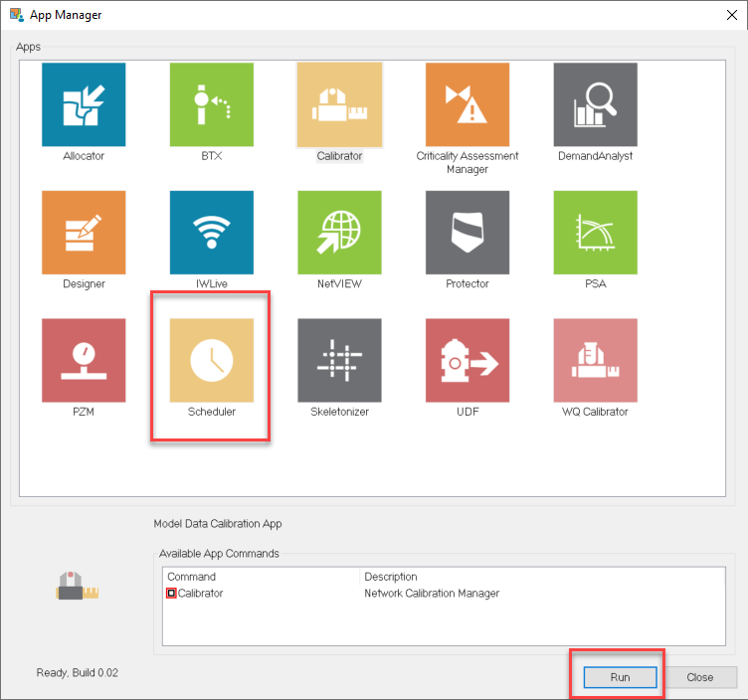Click the Calibrator preview image at lower left
The width and height of the screenshot is (748, 700).
[x=78, y=586]
